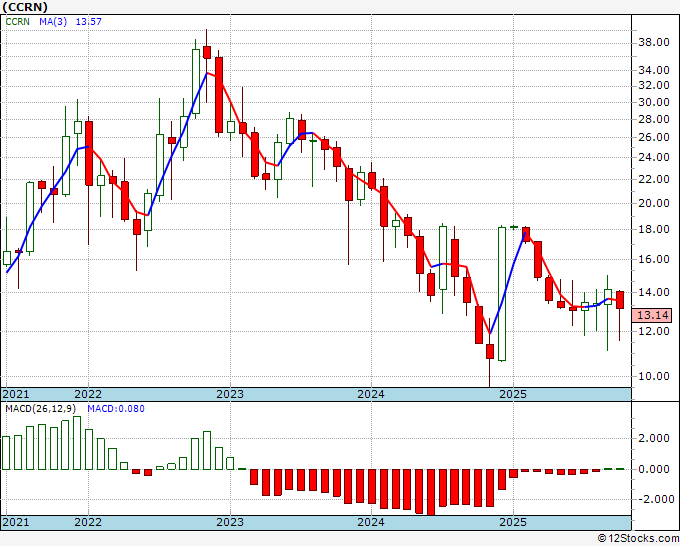680x546 pixels.
Task: Click the 26.00 price axis label
Action: tap(654, 137)
